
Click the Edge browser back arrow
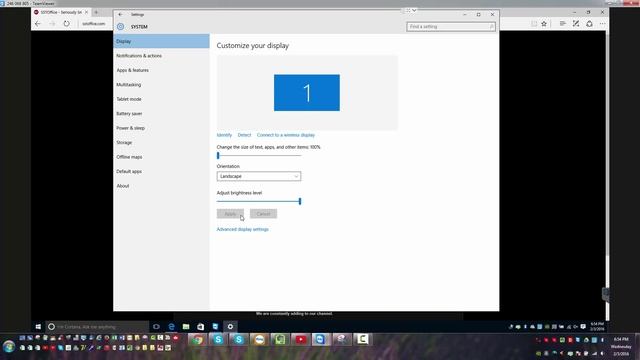[38, 24]
